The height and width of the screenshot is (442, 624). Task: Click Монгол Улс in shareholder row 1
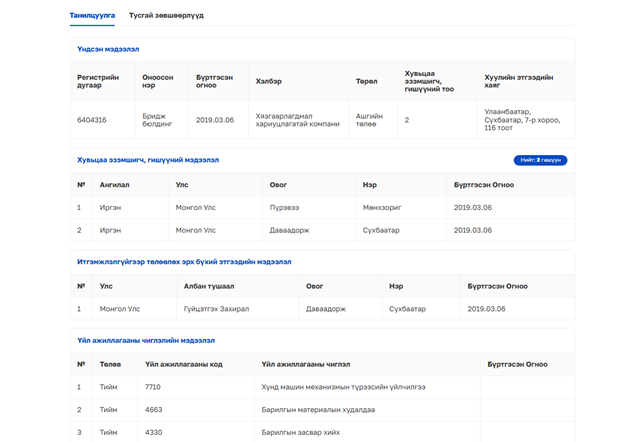[195, 208]
